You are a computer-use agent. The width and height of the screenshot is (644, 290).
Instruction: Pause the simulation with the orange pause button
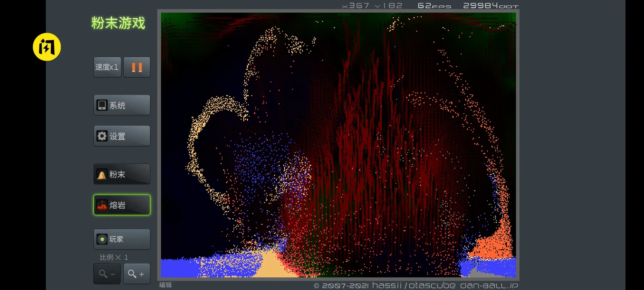(137, 67)
